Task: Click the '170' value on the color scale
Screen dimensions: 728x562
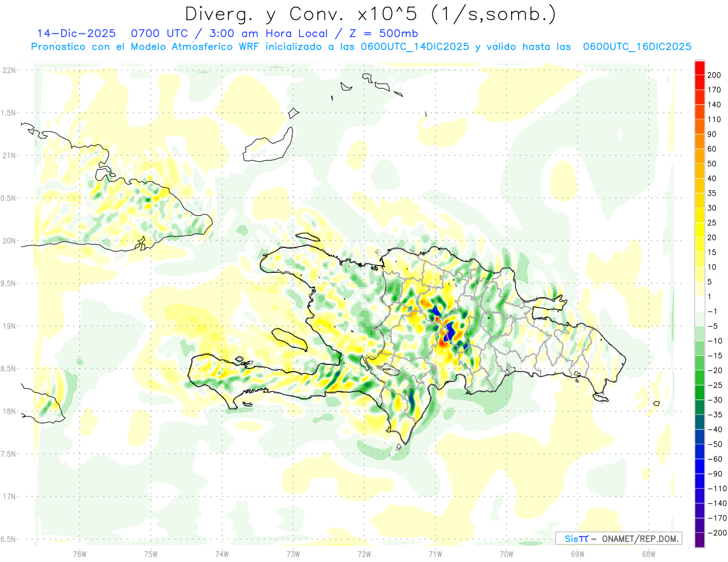Action: click(715, 90)
